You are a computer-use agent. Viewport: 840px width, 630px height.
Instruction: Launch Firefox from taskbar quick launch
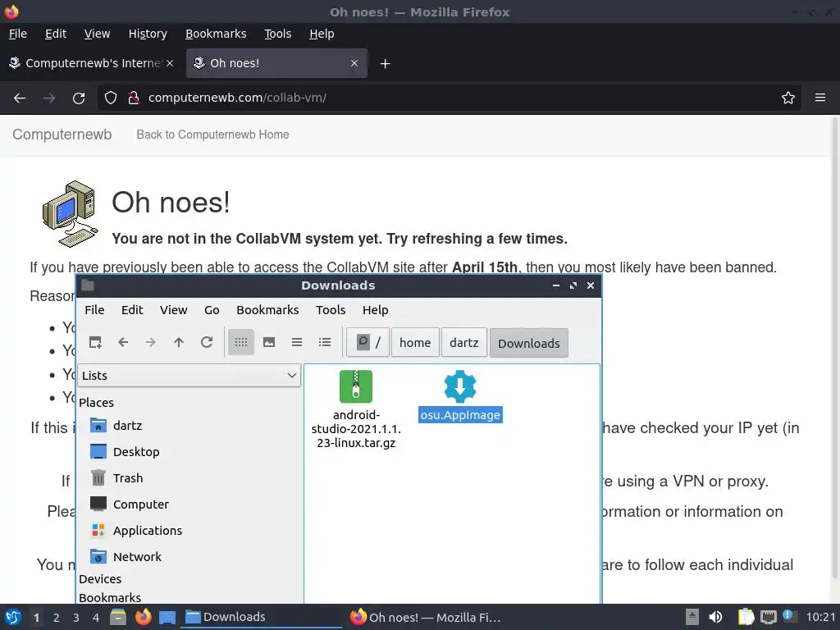[x=143, y=617]
